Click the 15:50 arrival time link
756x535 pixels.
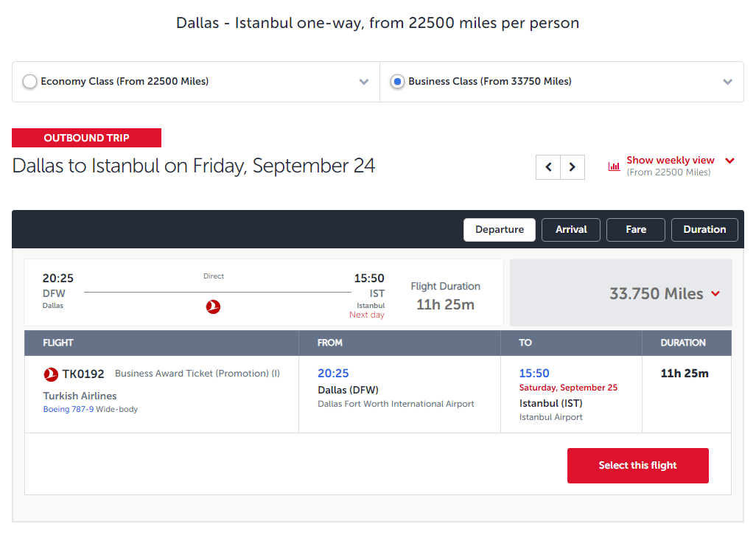click(x=534, y=373)
